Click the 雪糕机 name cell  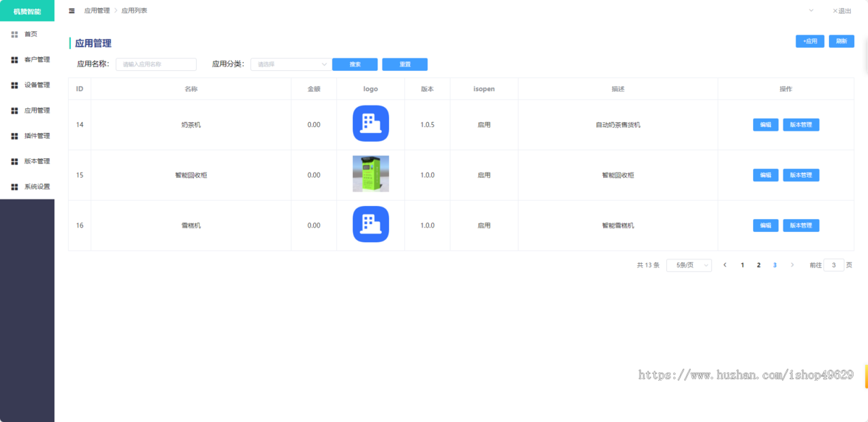tap(191, 225)
